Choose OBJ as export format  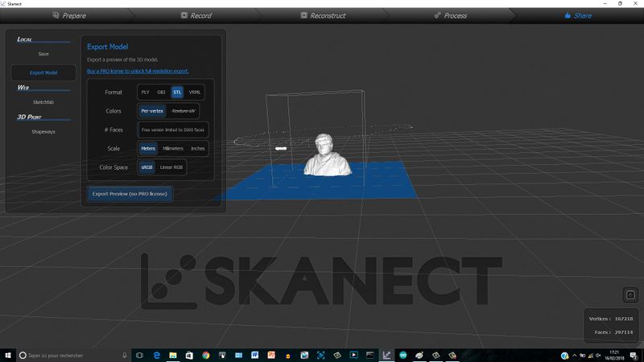(x=161, y=93)
